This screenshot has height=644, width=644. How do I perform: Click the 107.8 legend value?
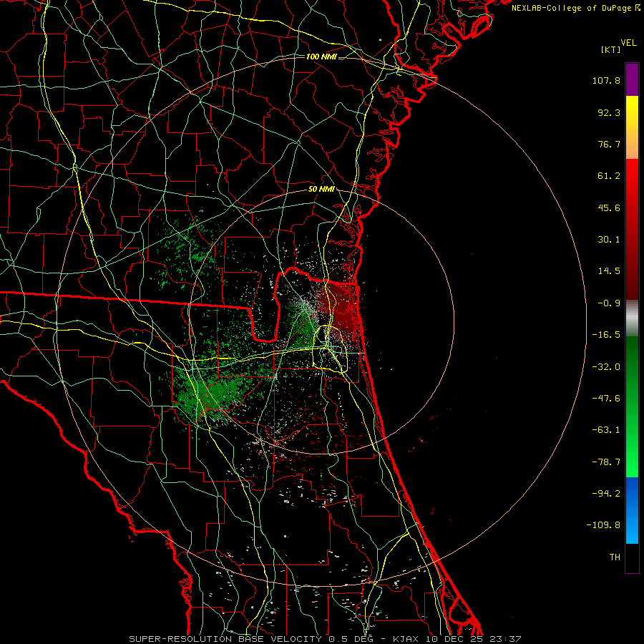pos(606,80)
